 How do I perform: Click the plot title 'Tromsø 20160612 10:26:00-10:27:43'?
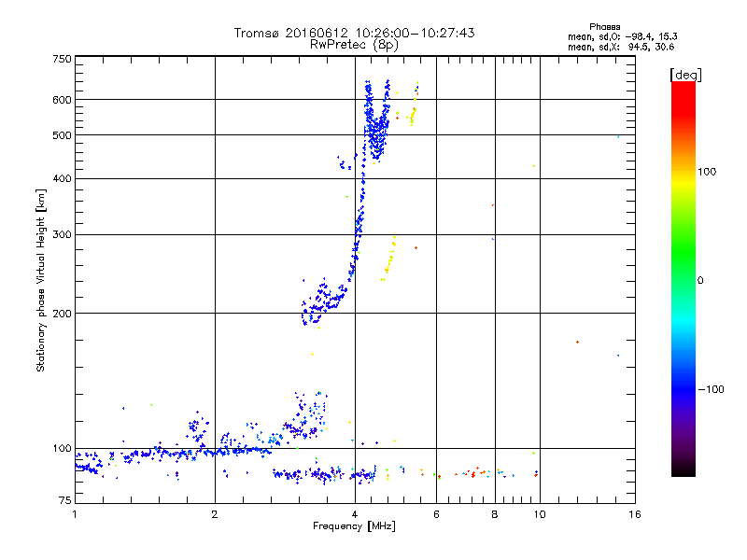click(x=354, y=33)
